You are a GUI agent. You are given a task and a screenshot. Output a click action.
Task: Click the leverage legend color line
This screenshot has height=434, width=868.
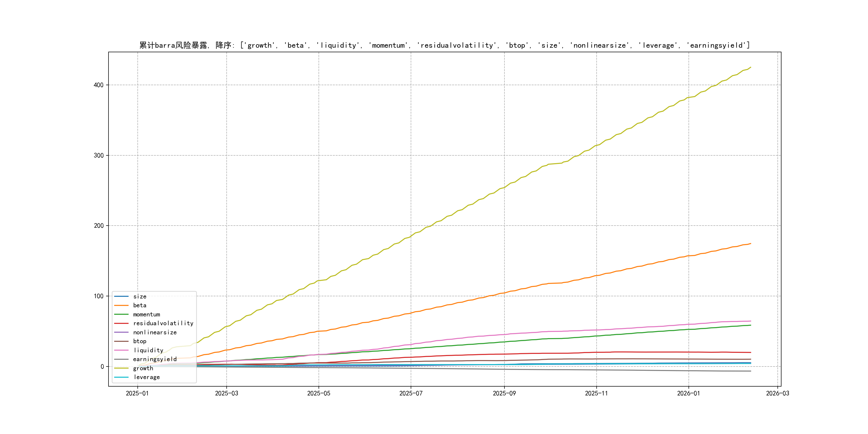[121, 377]
